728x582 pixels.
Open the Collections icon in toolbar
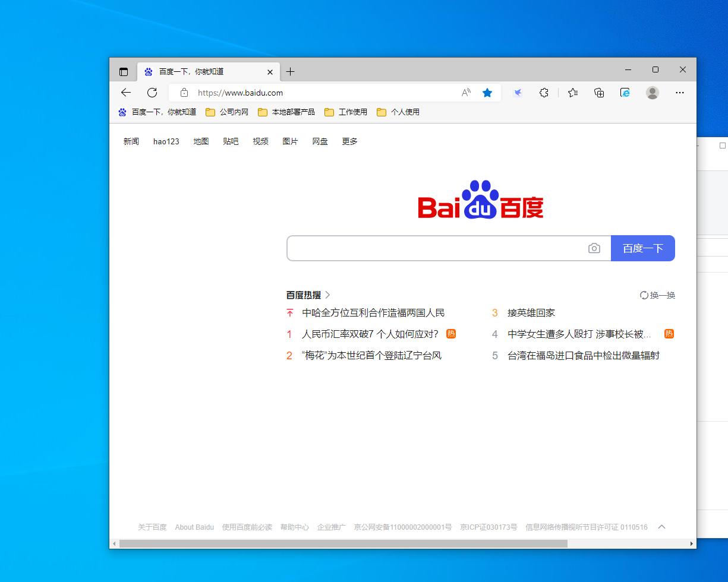click(x=599, y=93)
